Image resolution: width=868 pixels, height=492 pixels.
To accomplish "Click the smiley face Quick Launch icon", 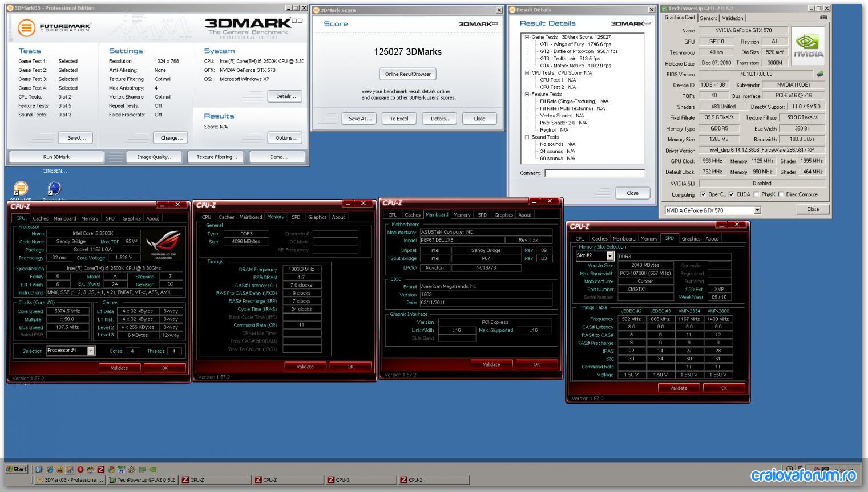I will [x=59, y=470].
